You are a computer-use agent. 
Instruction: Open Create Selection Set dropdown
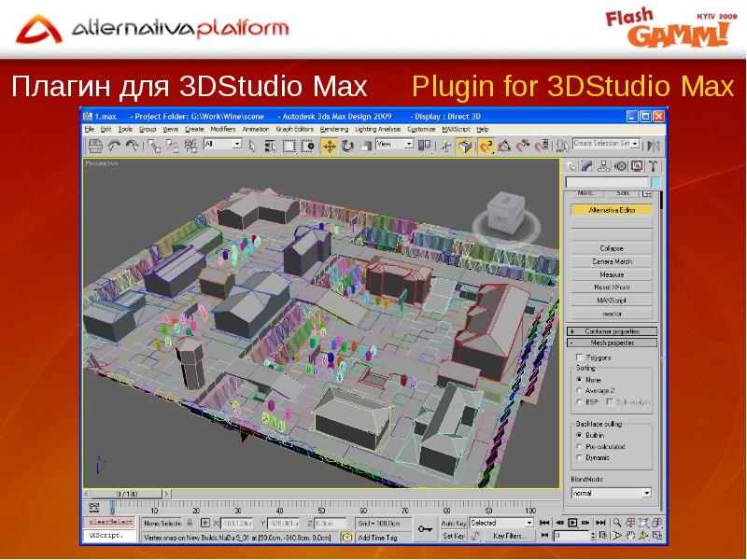tap(605, 144)
